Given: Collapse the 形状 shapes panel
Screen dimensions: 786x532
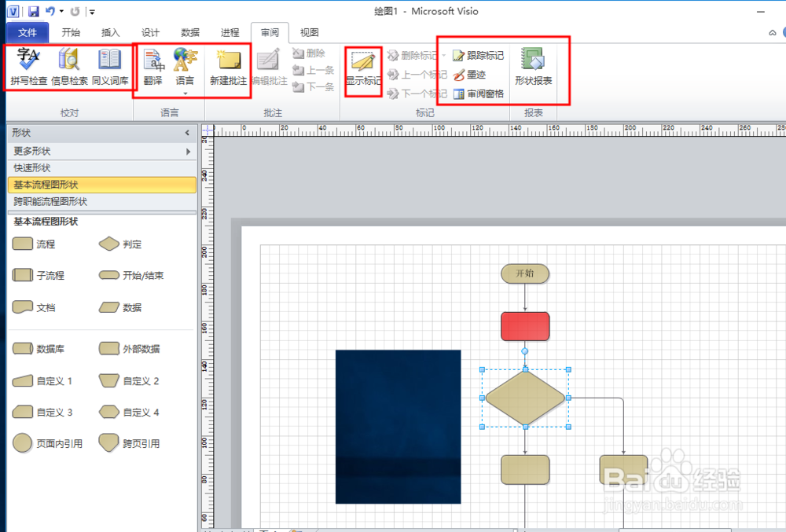Looking at the screenshot, I should pos(188,133).
